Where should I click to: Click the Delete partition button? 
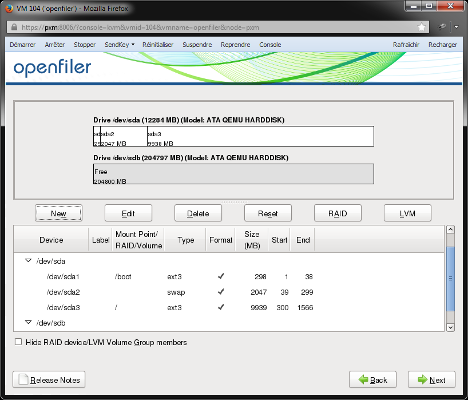click(198, 213)
